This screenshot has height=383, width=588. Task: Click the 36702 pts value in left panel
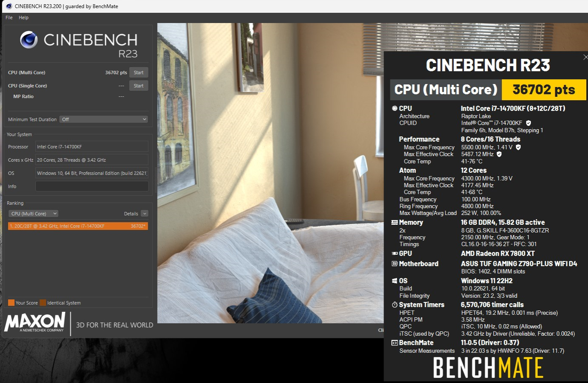pyautogui.click(x=116, y=73)
